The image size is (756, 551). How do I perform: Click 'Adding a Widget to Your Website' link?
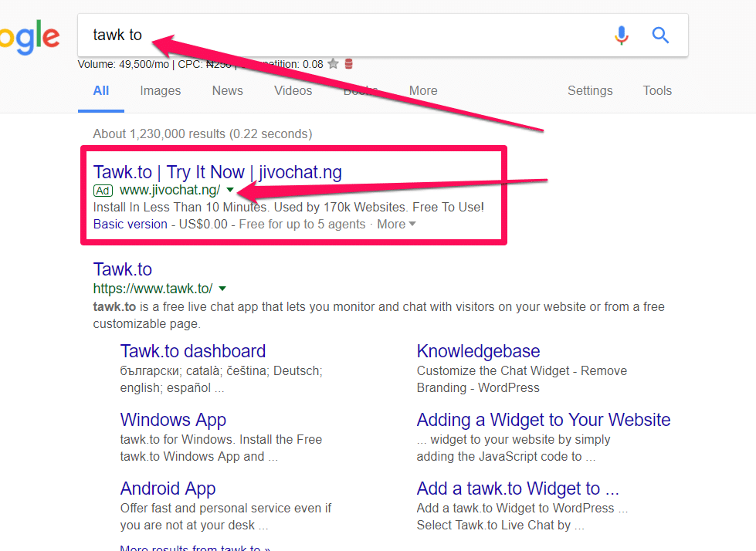544,420
